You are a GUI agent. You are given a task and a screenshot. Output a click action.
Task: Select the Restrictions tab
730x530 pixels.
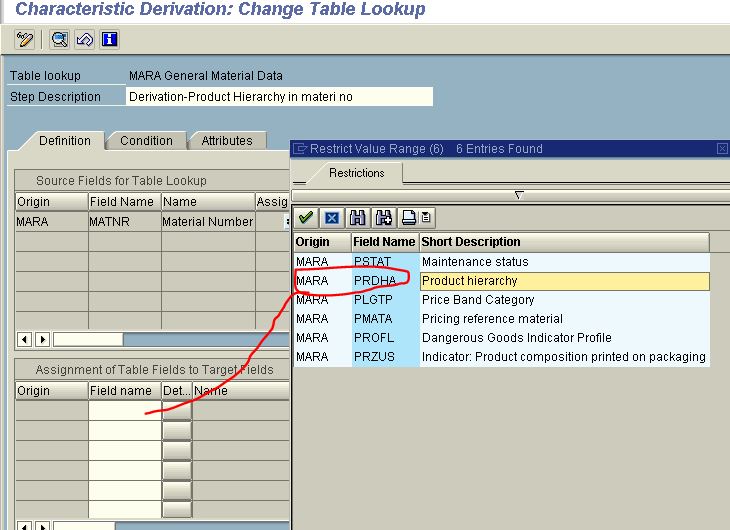[357, 173]
